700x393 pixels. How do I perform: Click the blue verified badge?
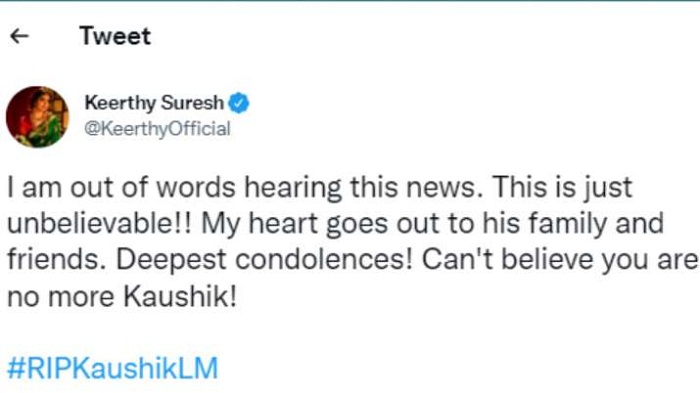[x=239, y=103]
